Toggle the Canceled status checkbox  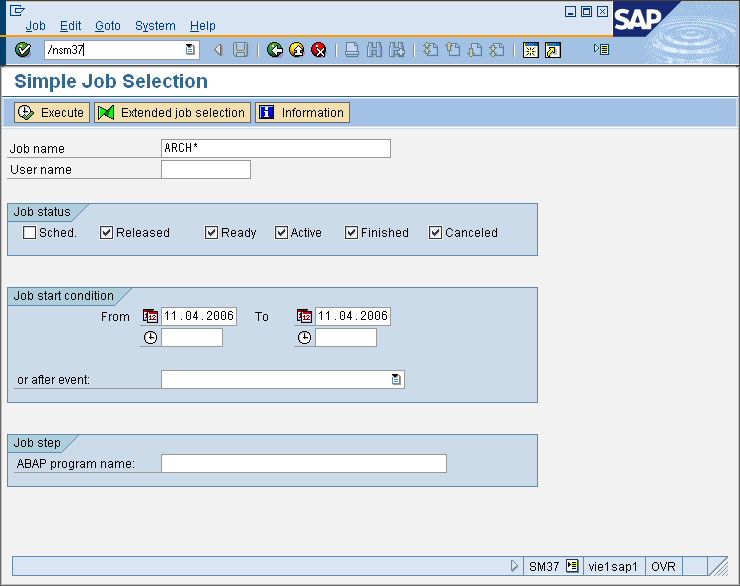pos(436,233)
